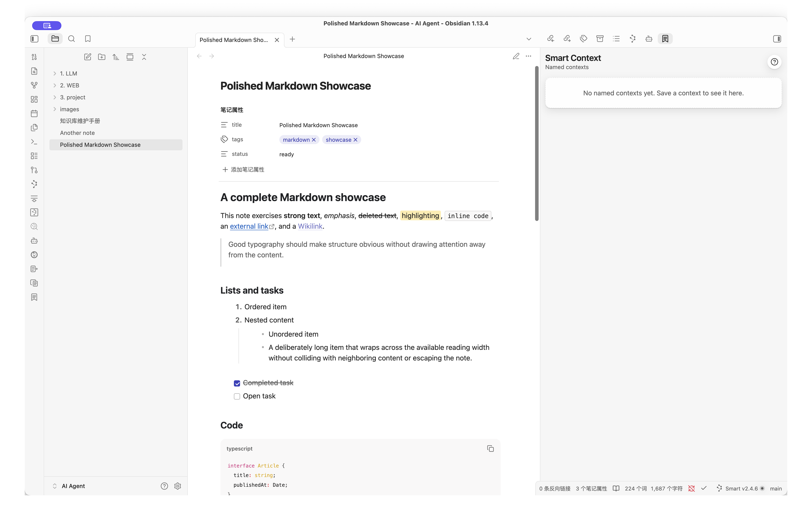Viewport: 812px width, 528px height.
Task: Switch the note to editing mode
Action: click(516, 56)
